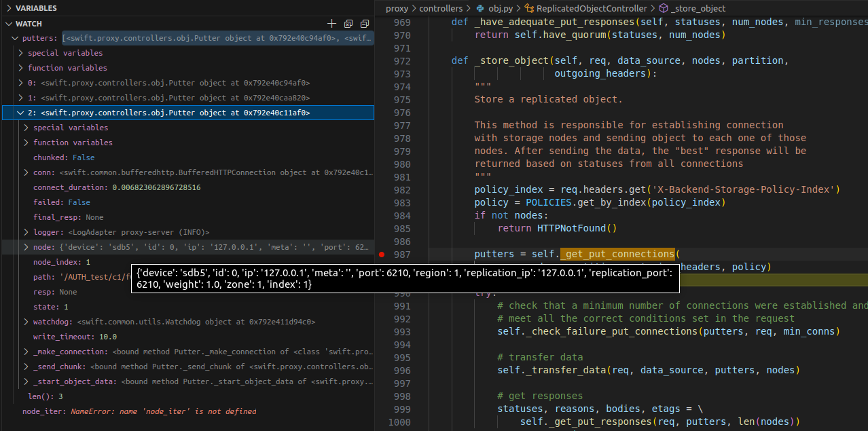Image resolution: width=868 pixels, height=431 pixels.
Task: Collapse selected putter item 2
Action: pos(20,113)
